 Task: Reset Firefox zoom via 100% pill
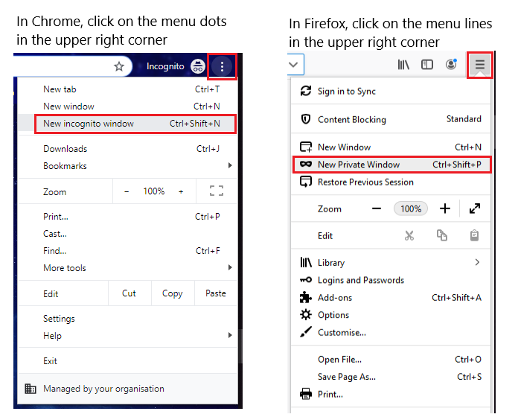pyautogui.click(x=411, y=209)
